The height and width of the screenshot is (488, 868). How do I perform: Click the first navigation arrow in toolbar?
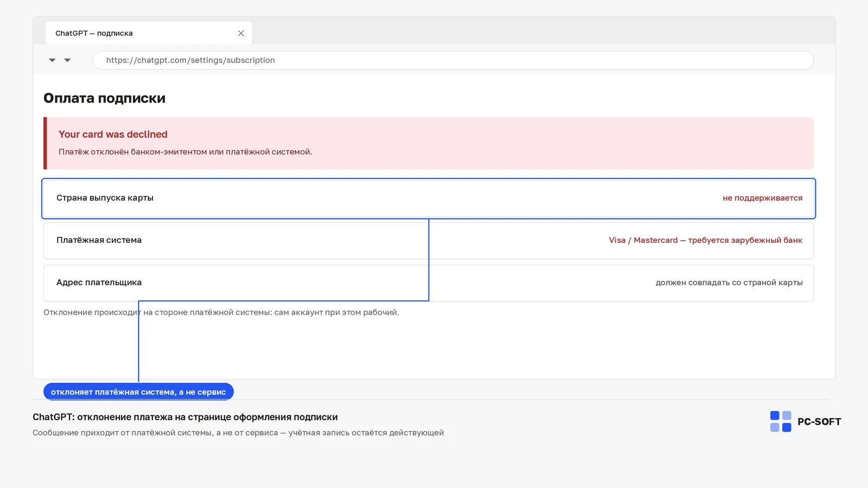click(52, 60)
